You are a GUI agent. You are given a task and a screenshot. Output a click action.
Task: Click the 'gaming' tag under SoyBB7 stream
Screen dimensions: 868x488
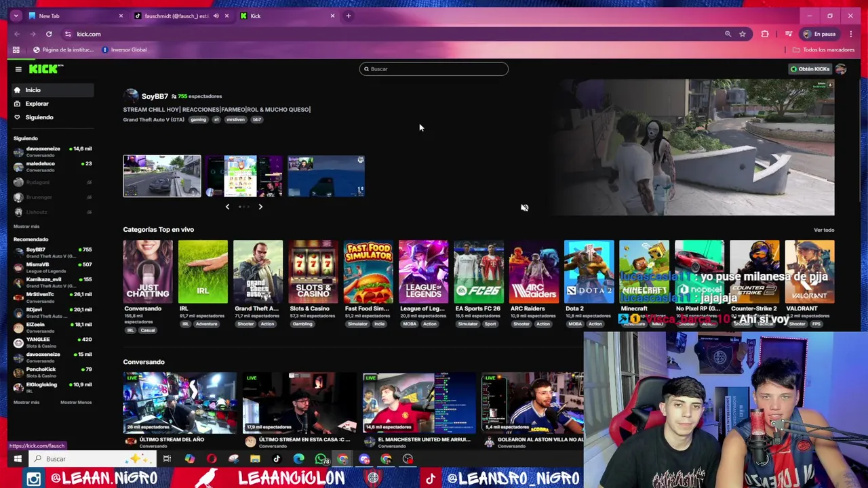(198, 120)
